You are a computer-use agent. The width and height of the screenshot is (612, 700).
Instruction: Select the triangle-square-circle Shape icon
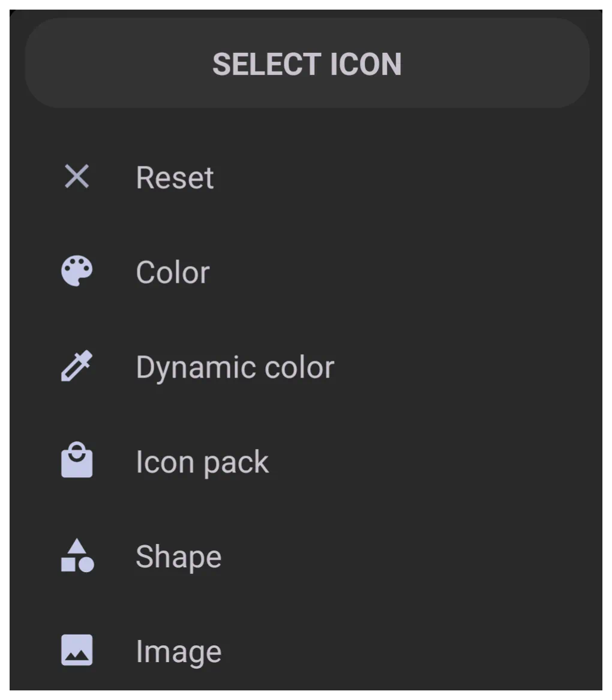[77, 555]
